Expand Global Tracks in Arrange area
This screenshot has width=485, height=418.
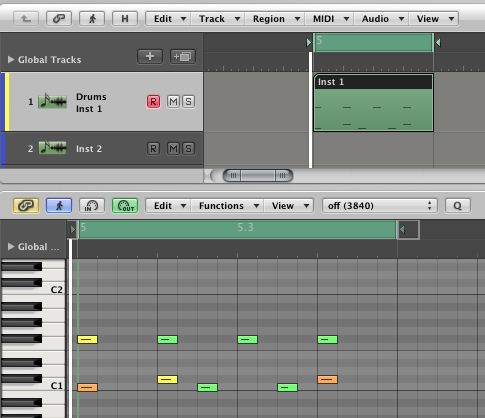[11, 60]
